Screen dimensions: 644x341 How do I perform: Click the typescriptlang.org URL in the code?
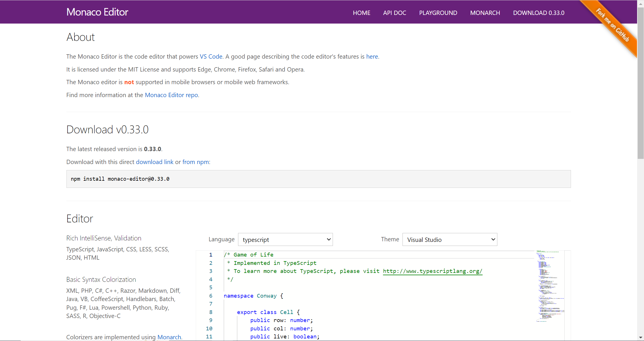pyautogui.click(x=433, y=271)
